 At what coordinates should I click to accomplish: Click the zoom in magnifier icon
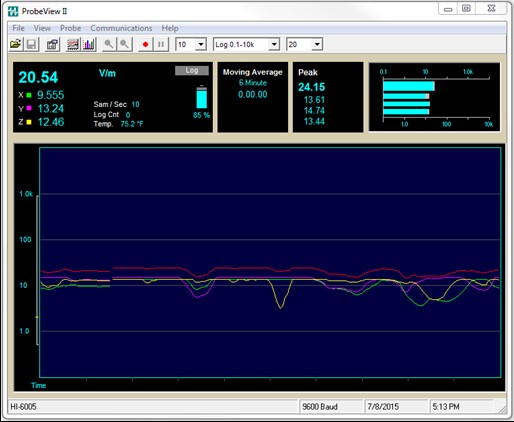tap(109, 44)
